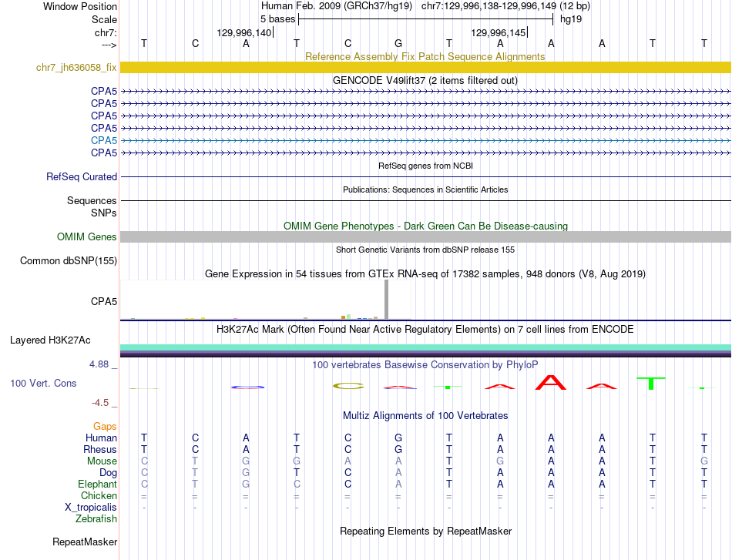This screenshot has height=560, width=732.
Task: Click the Human species label
Action: 101,438
